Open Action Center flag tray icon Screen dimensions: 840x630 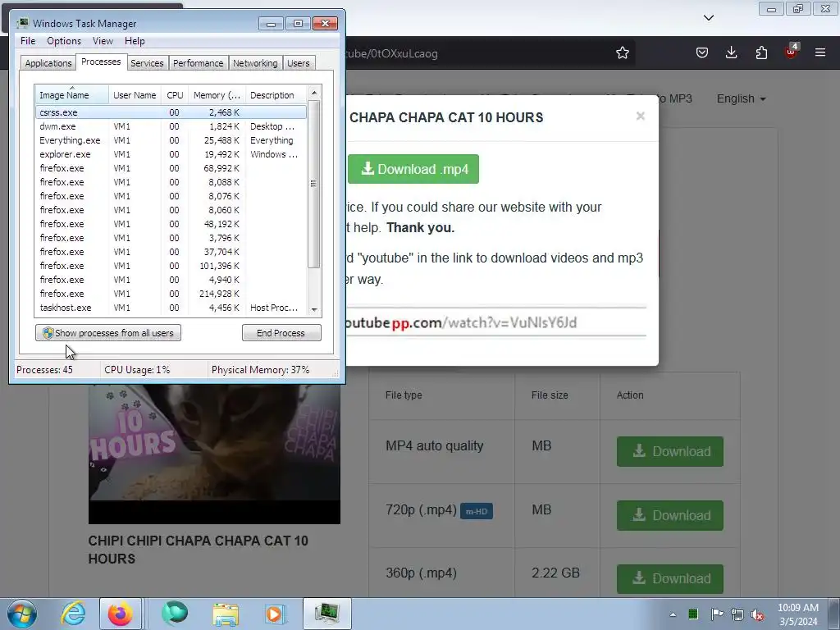click(717, 614)
